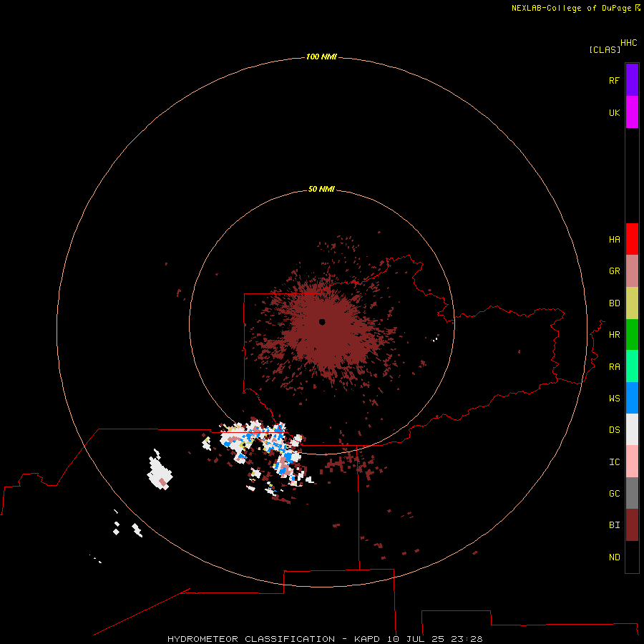Click the isolated white dry snow cell with pink core
The width and height of the screenshot is (644, 644).
(x=160, y=470)
